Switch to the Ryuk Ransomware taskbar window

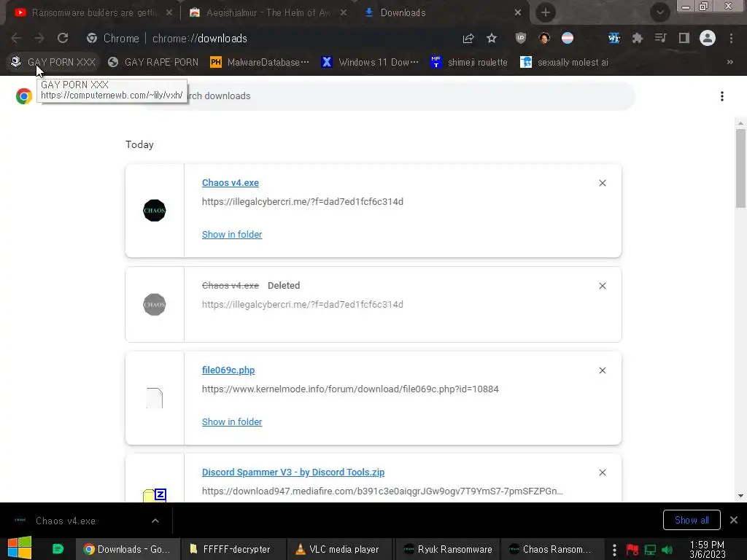[447, 550]
